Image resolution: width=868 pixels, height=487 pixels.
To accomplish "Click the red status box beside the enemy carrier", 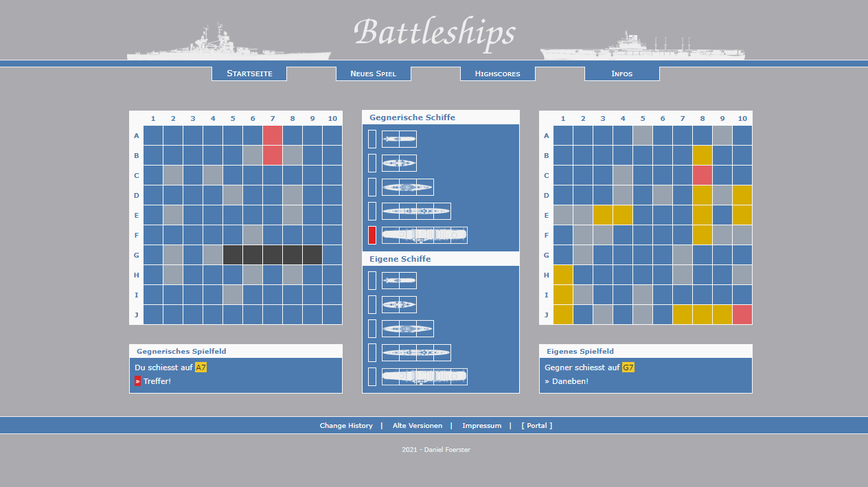I will point(372,235).
